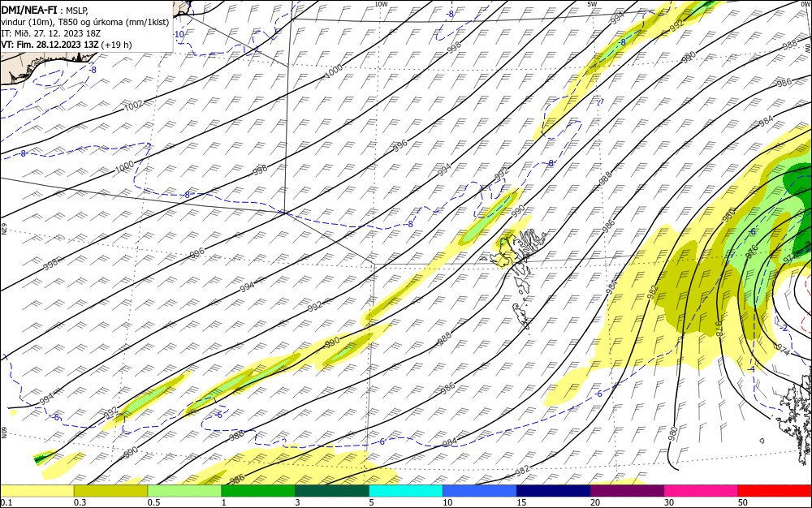Pick the green 1–3 mm legend swatch
812x508 pixels.
[x=258, y=491]
